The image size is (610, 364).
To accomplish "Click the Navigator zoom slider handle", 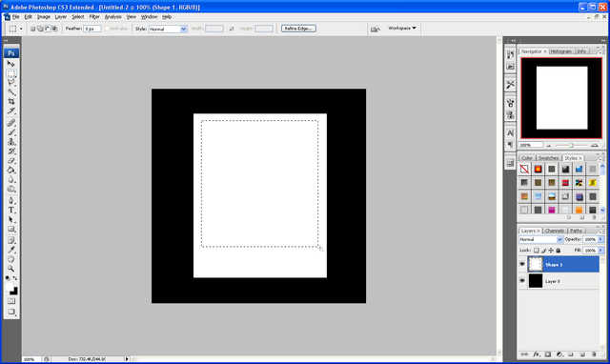I will 571,146.
